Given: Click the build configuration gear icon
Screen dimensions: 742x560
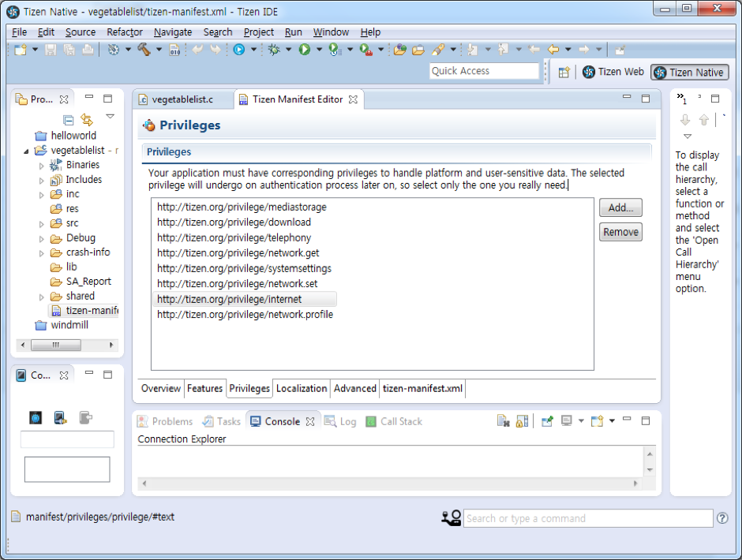Looking at the screenshot, I should coord(114,50).
